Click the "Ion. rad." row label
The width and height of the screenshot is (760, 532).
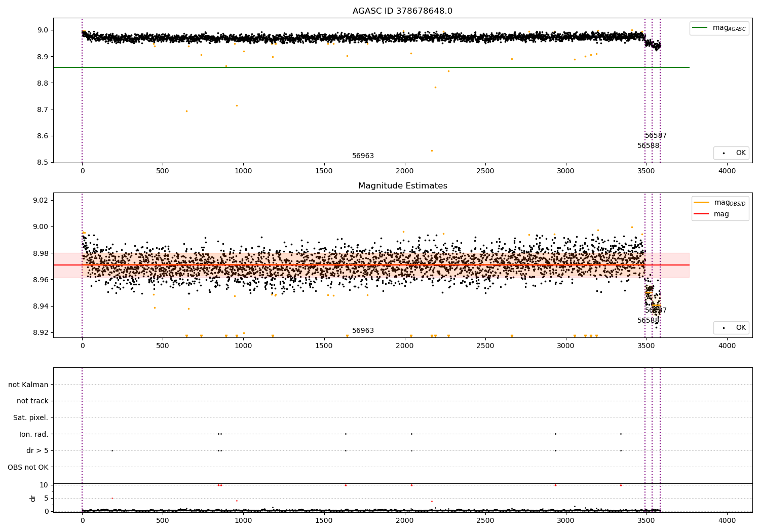tap(34, 434)
